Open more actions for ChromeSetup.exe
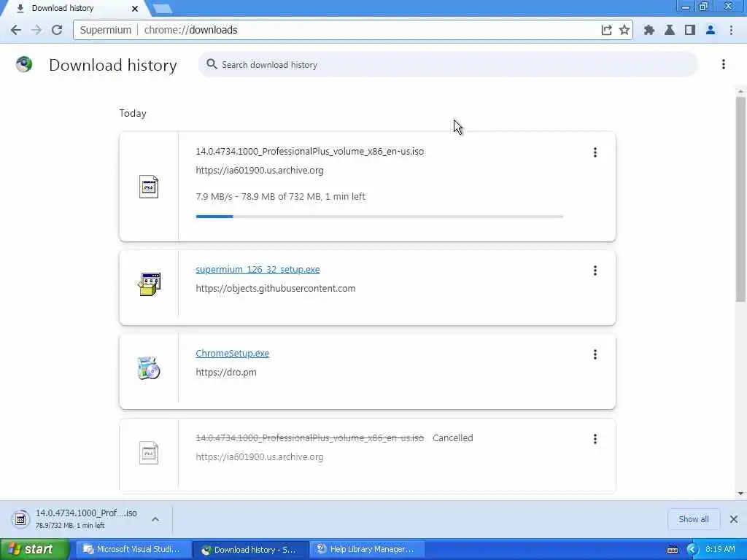The height and width of the screenshot is (560, 747). (x=595, y=354)
